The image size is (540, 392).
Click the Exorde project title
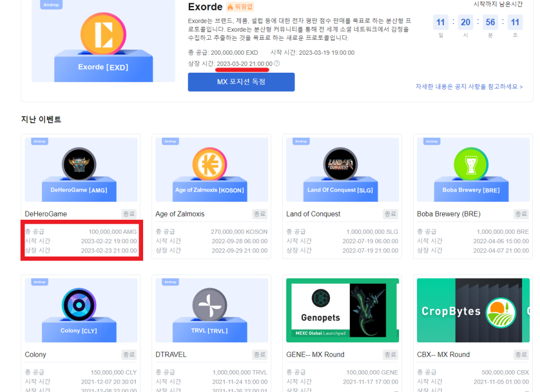click(x=205, y=7)
